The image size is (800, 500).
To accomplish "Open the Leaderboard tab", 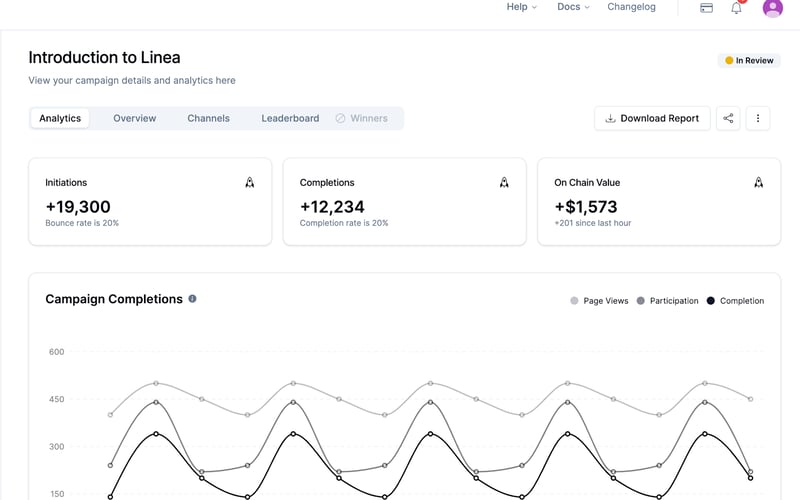I will click(290, 118).
